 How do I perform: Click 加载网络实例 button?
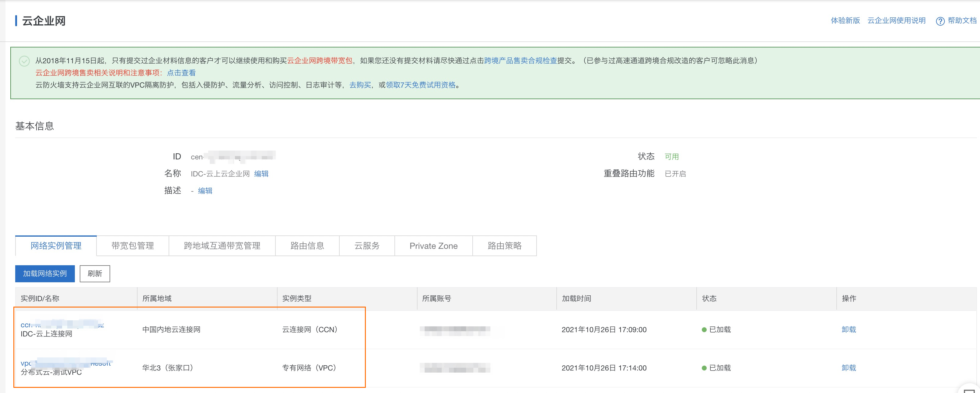tap(45, 274)
